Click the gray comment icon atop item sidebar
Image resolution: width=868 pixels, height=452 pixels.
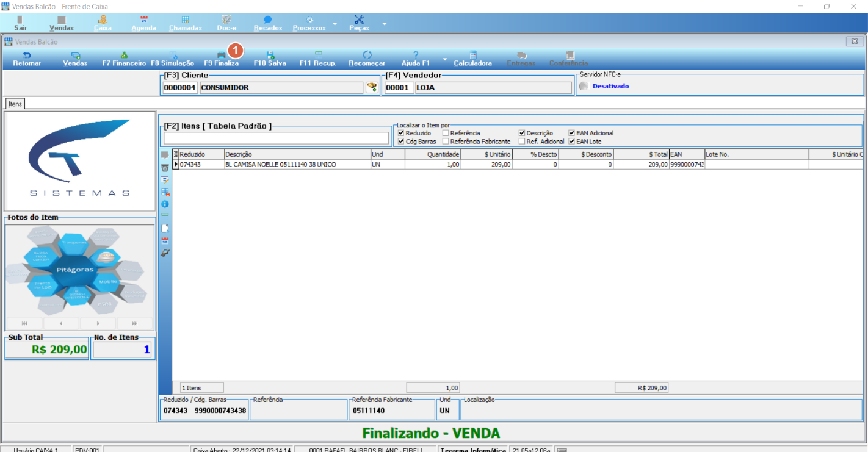[x=165, y=155]
